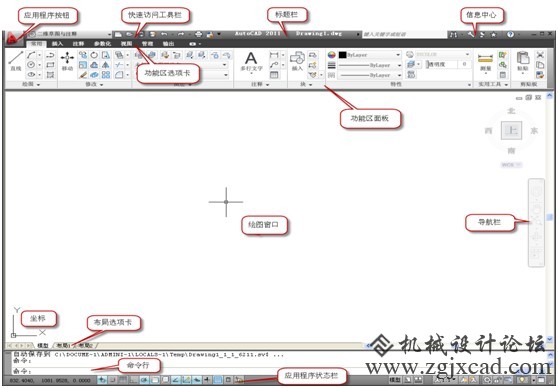Click the Cut scissors icon in Clipboard panel
Viewport: 558px width, 388px height.
pyautogui.click(x=540, y=55)
